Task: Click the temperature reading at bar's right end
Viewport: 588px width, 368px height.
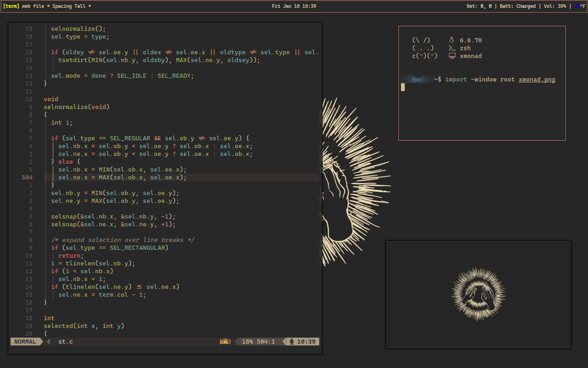Action: (x=579, y=6)
